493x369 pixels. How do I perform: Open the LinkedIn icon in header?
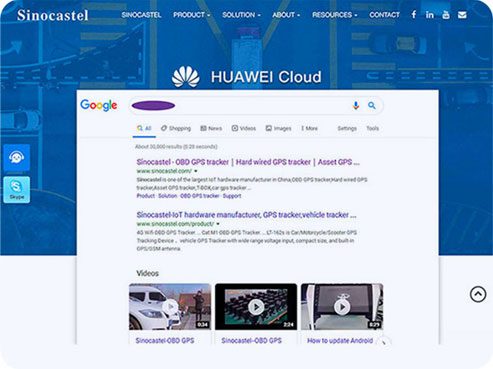pos(430,15)
